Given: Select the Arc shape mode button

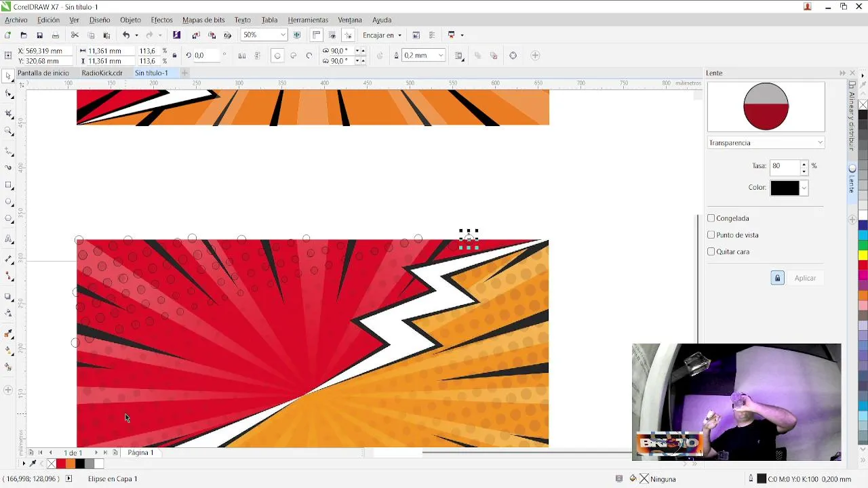Looking at the screenshot, I should click(x=309, y=56).
